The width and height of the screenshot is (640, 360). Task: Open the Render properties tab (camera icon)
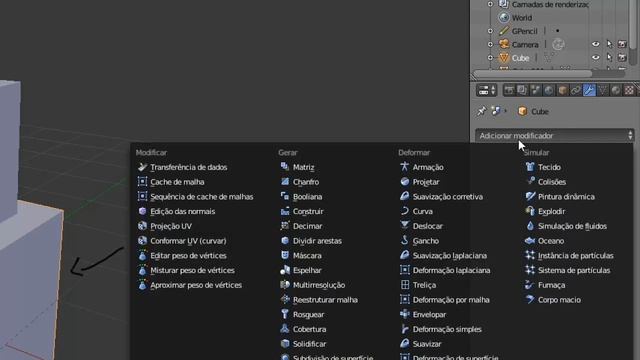[509, 90]
